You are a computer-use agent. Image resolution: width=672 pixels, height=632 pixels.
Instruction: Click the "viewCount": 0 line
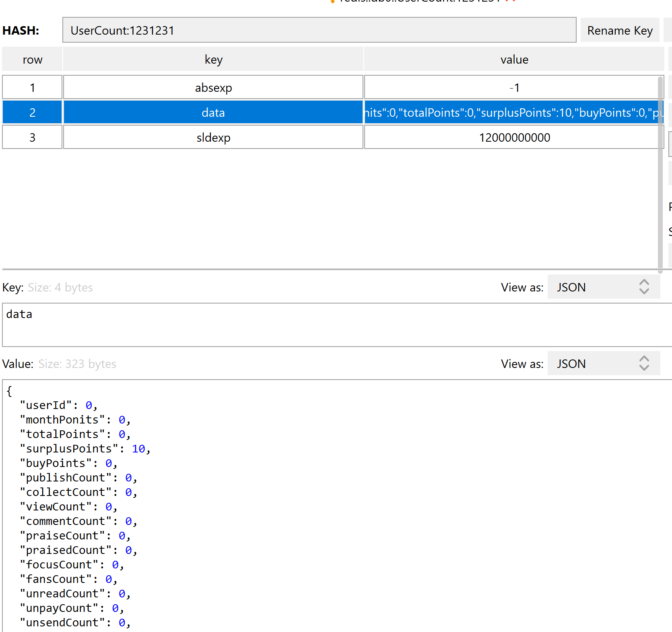69,507
